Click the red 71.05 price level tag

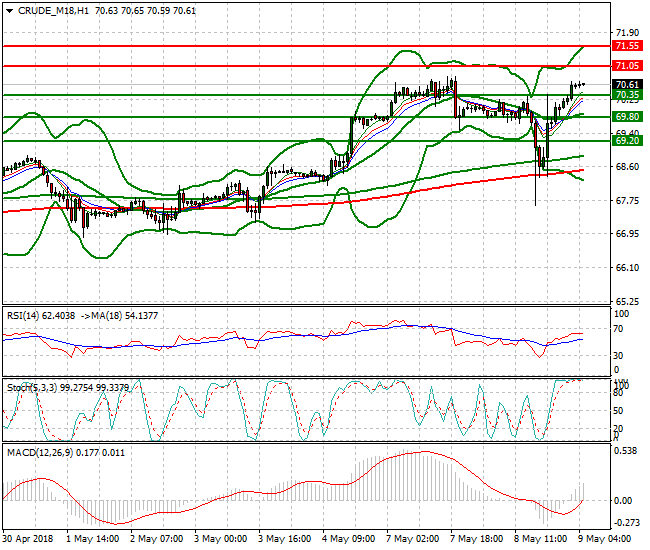tap(627, 65)
